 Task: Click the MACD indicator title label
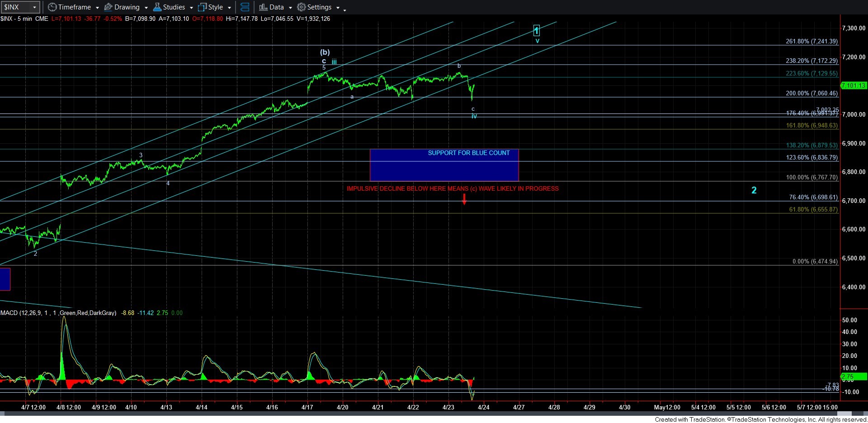pyautogui.click(x=58, y=313)
